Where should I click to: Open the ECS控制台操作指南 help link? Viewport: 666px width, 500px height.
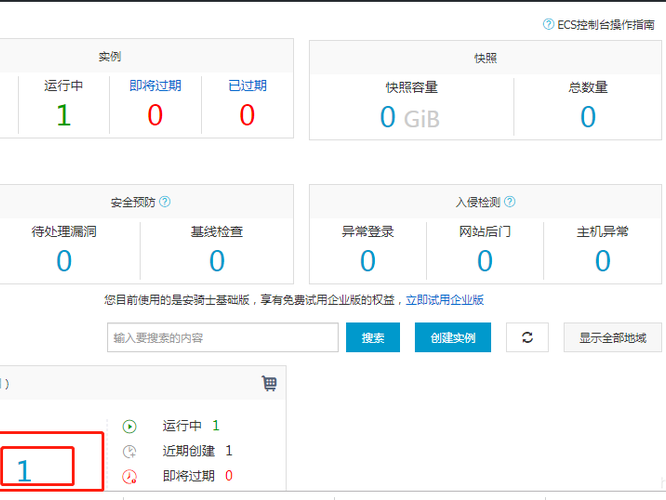point(606,25)
